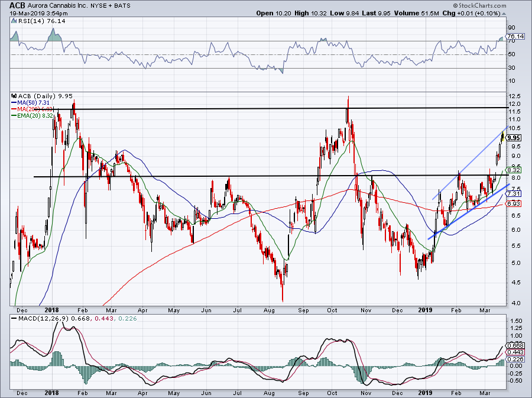The image size is (532, 398).
Task: Click the MA(50) 7.31 legend text
Action: [33, 102]
